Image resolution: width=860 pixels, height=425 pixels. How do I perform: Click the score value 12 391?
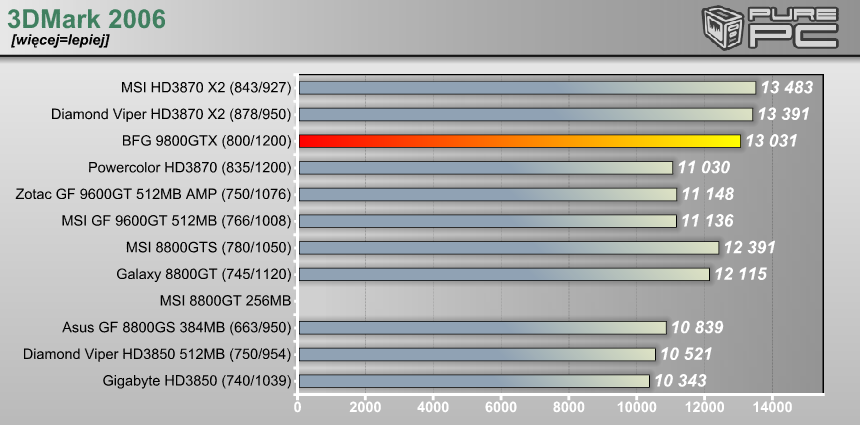750,247
